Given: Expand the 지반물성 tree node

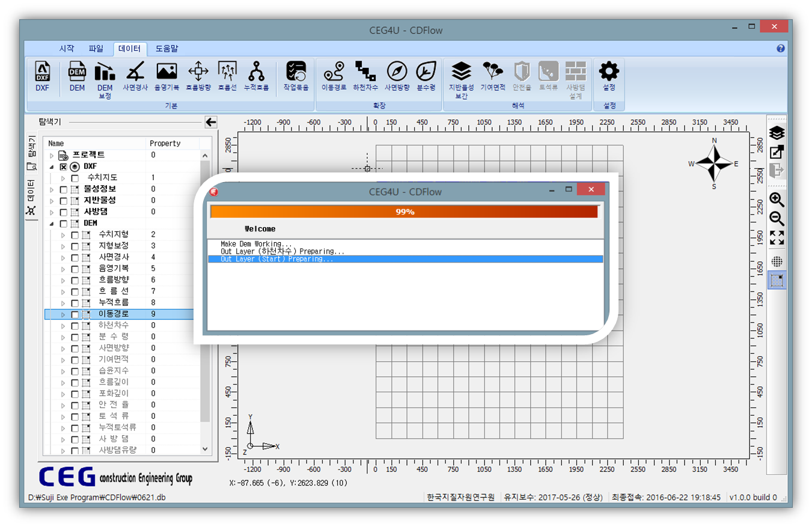Looking at the screenshot, I should point(52,201).
